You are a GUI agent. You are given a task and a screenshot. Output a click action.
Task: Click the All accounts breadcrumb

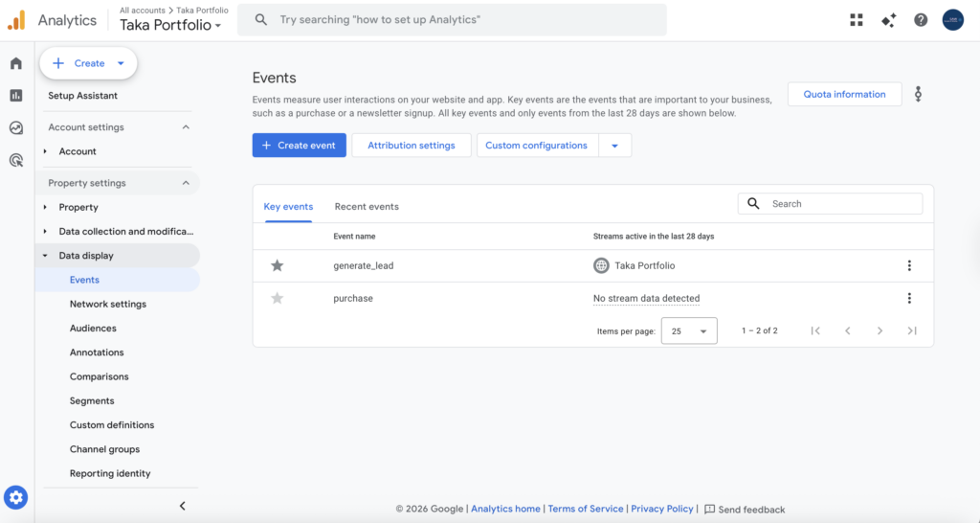point(143,10)
